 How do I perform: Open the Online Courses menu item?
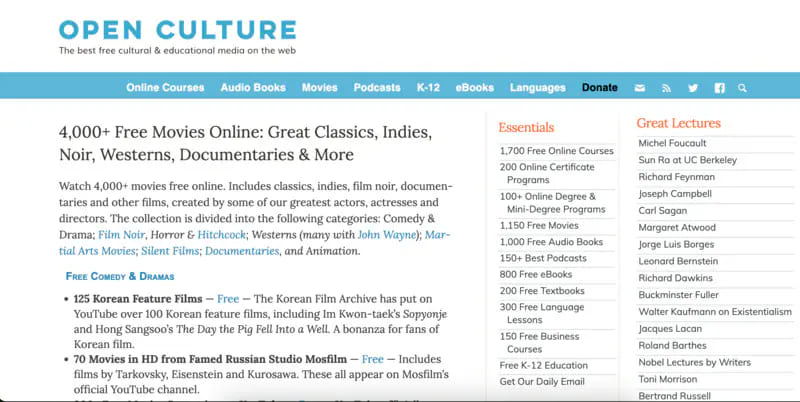[x=165, y=88]
